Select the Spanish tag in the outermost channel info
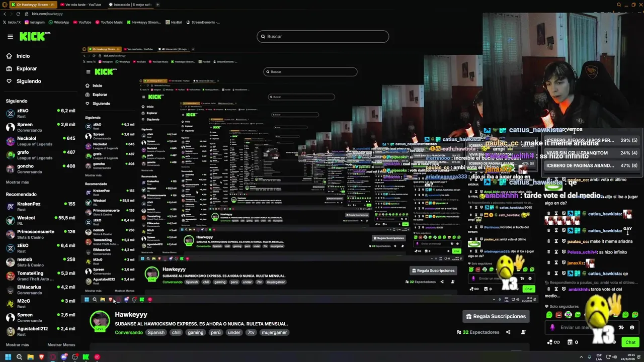This screenshot has width=644, height=362. click(x=156, y=332)
